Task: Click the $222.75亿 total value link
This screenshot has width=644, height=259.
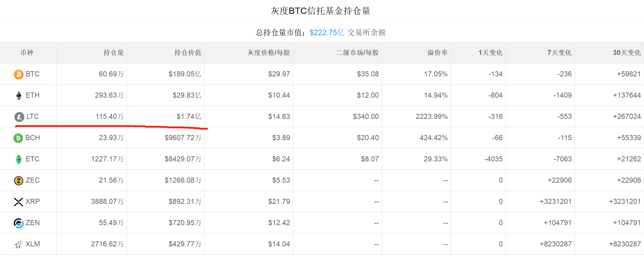Action: [327, 33]
